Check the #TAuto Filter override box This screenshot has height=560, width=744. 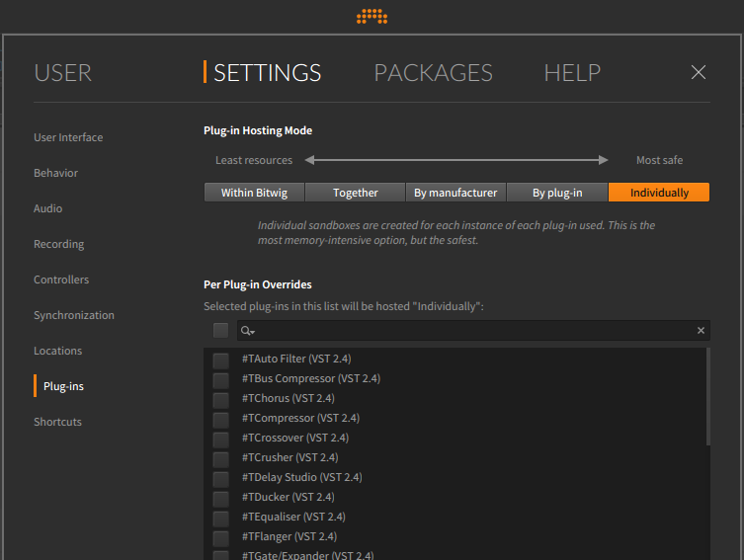click(220, 360)
